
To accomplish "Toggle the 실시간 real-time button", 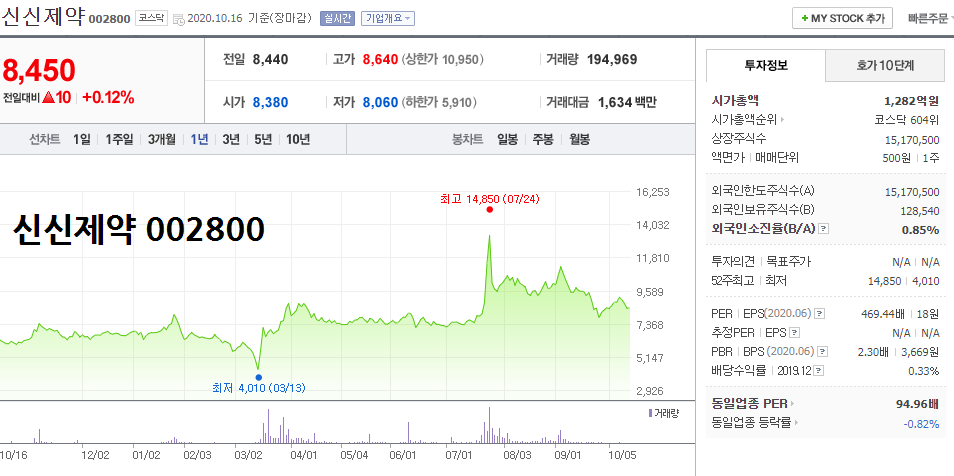I will click(x=336, y=18).
